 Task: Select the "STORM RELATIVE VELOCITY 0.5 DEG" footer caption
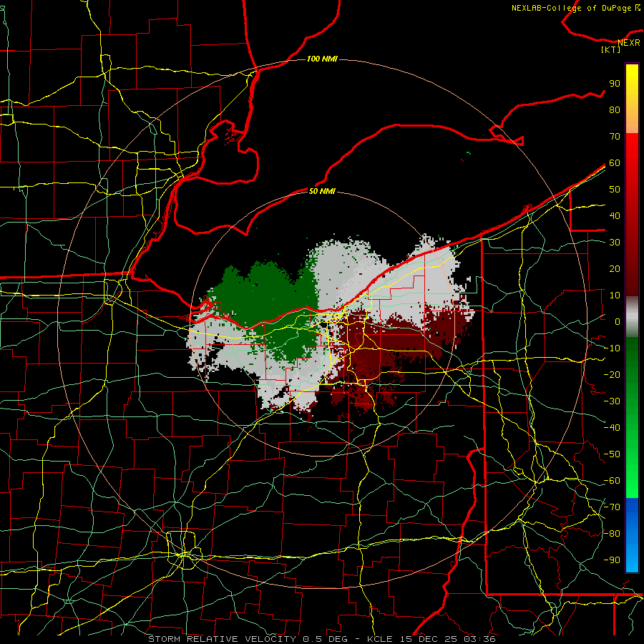(x=248, y=639)
